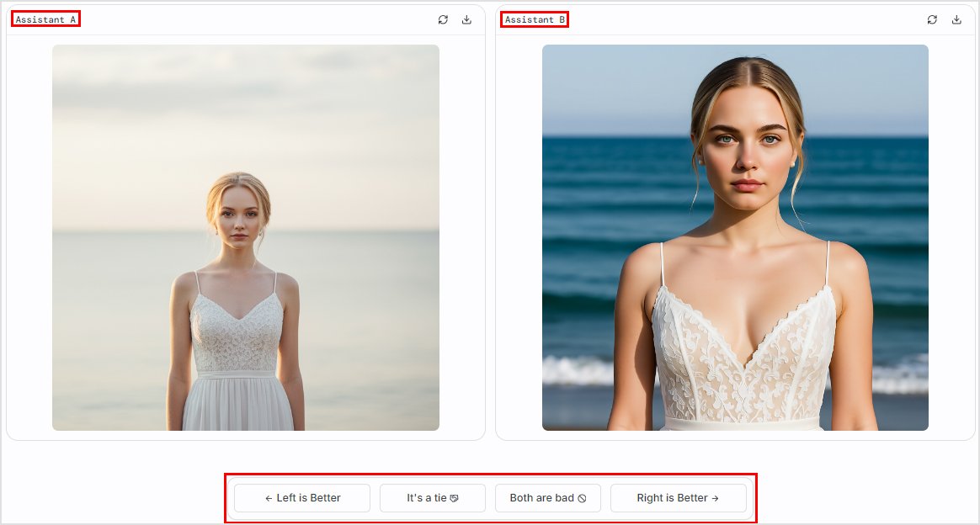Screen dimensions: 980x525
Task: Choose It's a tie
Action: [x=432, y=498]
